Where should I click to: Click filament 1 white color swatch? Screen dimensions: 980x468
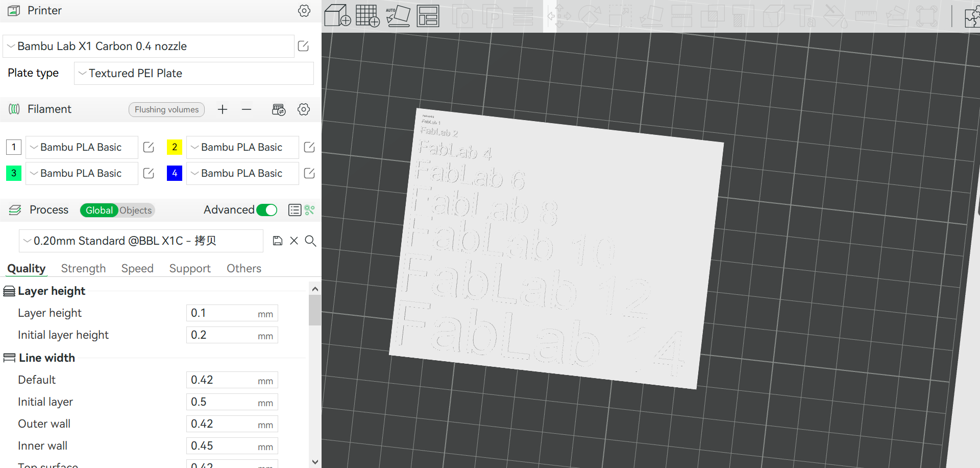14,147
